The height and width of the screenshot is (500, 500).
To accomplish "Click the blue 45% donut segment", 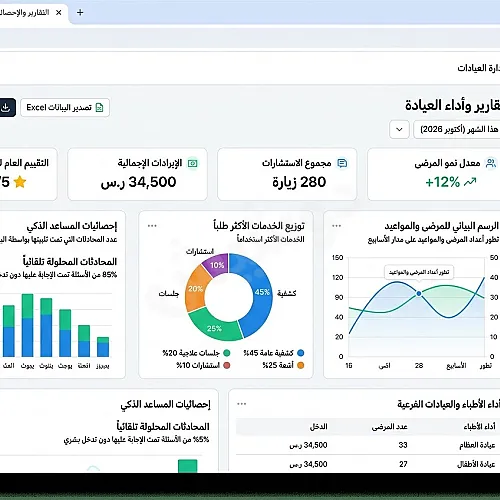I will pos(262,293).
